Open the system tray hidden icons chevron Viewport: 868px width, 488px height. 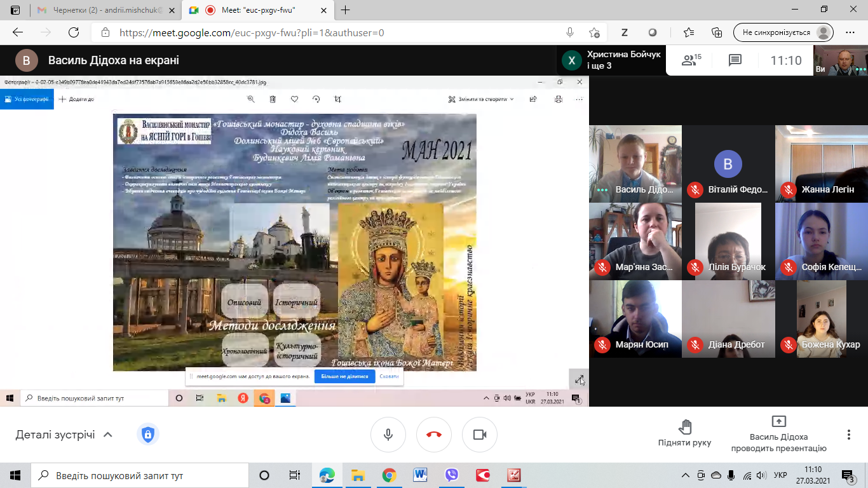pyautogui.click(x=686, y=475)
